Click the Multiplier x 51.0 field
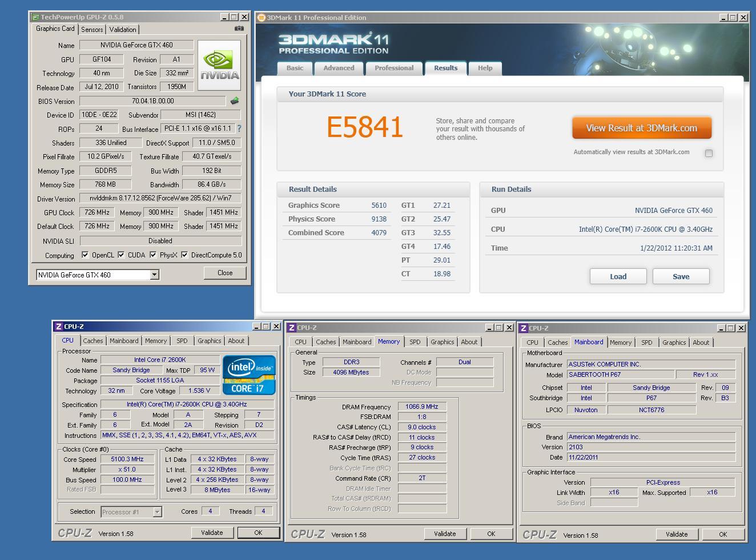The image size is (756, 560). tap(128, 469)
